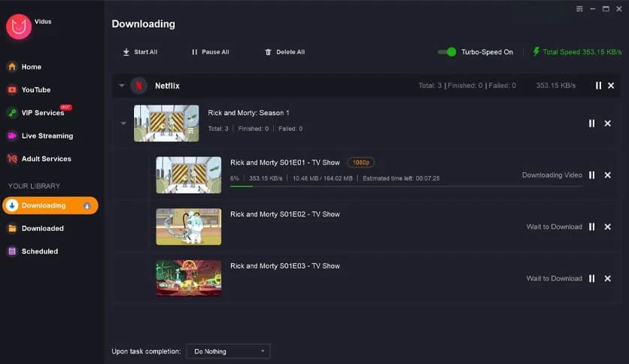Pause the S01E02 download
This screenshot has width=629, height=364.
591,227
